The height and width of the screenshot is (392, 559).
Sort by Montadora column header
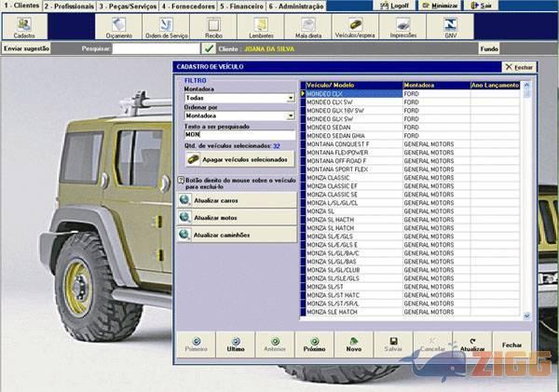click(x=437, y=85)
